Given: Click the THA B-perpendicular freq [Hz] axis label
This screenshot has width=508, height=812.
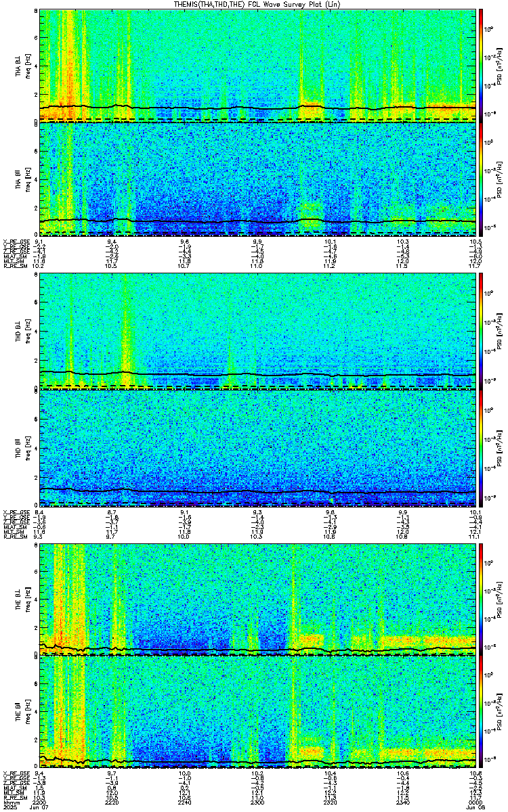Looking at the screenshot, I should 26,65.
